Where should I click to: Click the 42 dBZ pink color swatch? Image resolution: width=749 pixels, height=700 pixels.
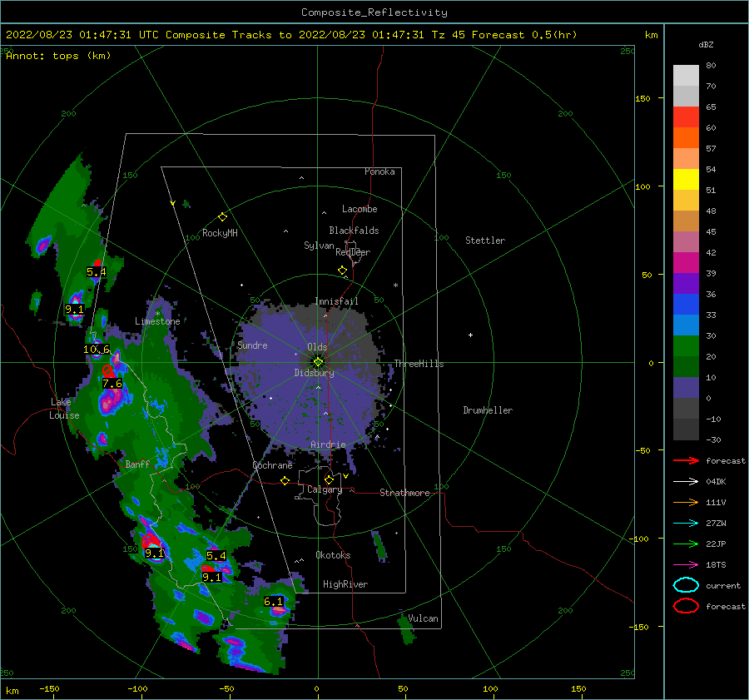click(x=686, y=241)
